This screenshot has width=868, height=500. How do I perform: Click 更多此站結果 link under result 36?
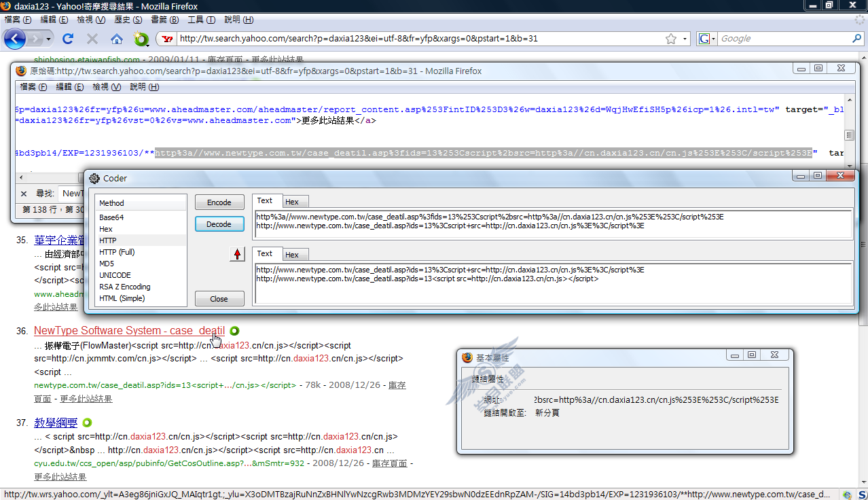pyautogui.click(x=86, y=399)
